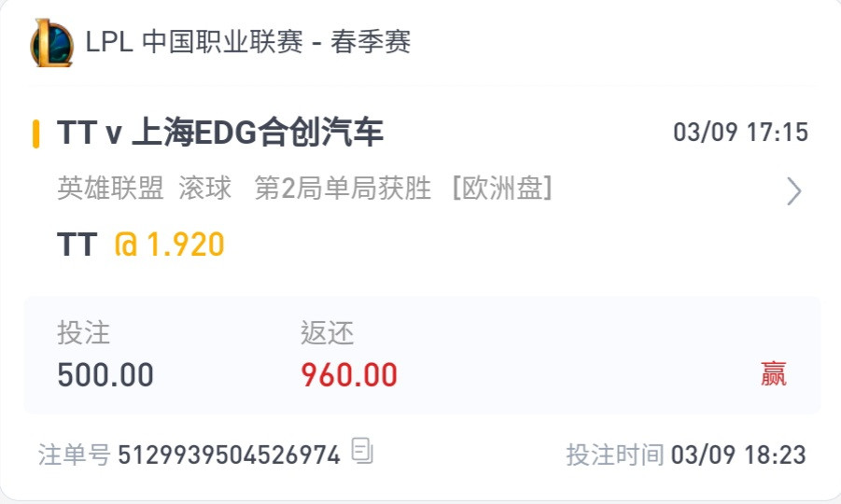
Task: Click the 返还 return label
Action: [x=327, y=333]
